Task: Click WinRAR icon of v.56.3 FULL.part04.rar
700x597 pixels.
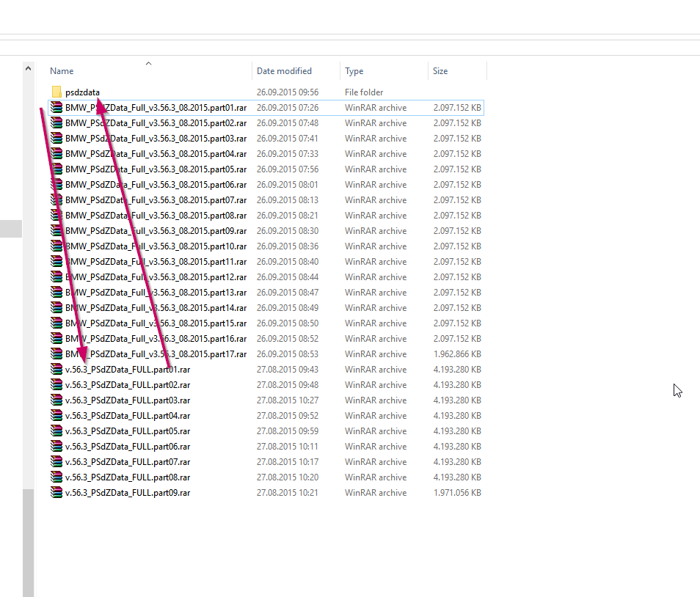Action: [56, 415]
